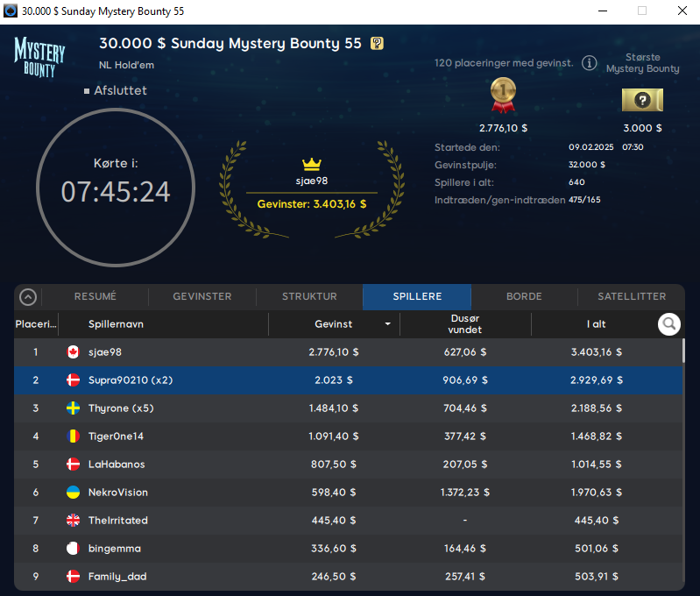Click the 32.000 $ Gevinstpulje value

[587, 165]
